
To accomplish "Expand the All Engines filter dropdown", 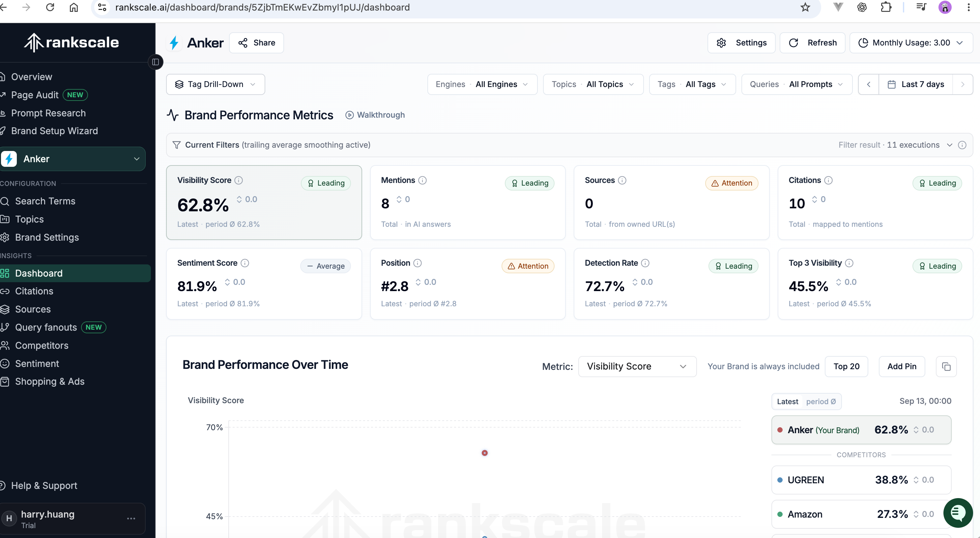I will pyautogui.click(x=482, y=84).
